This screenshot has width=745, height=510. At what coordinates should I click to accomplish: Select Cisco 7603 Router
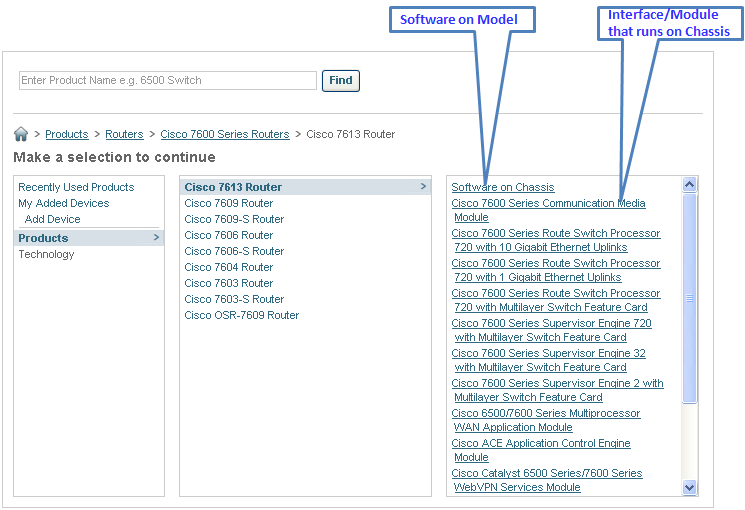click(229, 283)
